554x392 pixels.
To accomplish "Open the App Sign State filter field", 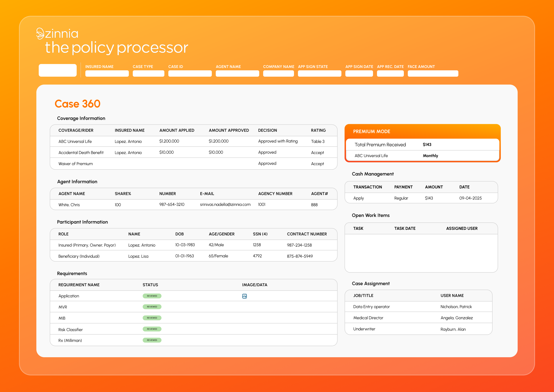I will (x=319, y=73).
